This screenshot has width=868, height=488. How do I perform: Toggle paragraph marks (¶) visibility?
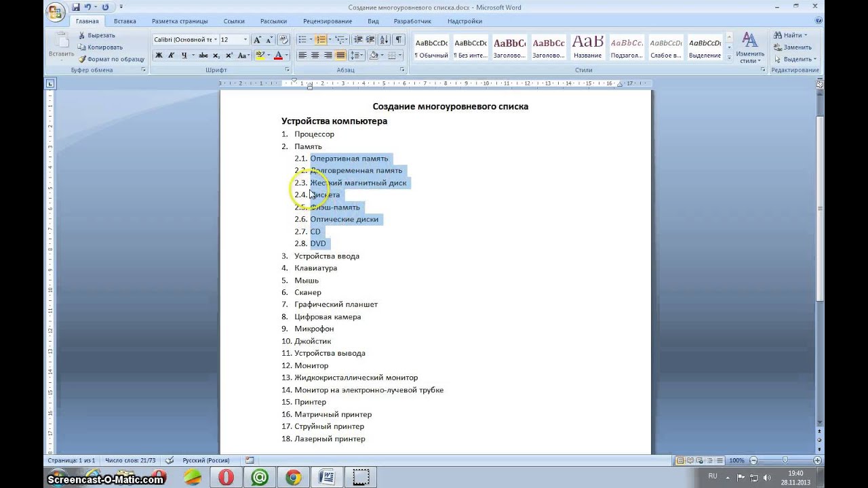[x=399, y=40]
